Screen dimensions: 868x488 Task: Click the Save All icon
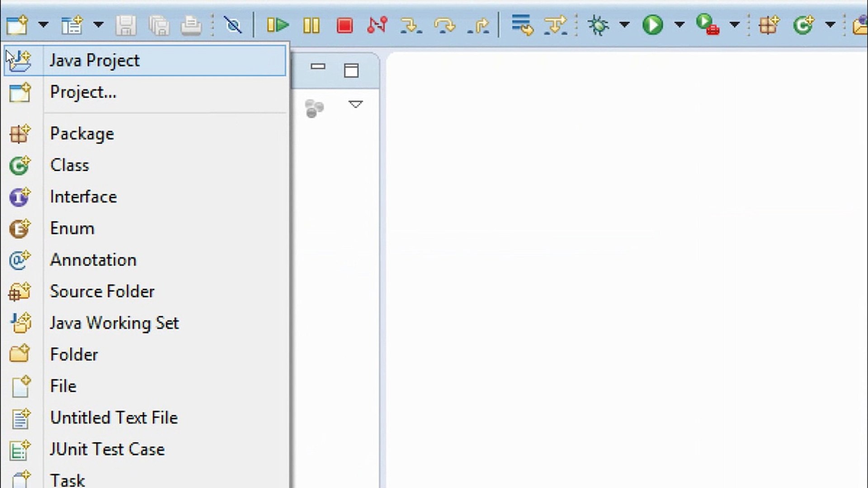(x=159, y=25)
